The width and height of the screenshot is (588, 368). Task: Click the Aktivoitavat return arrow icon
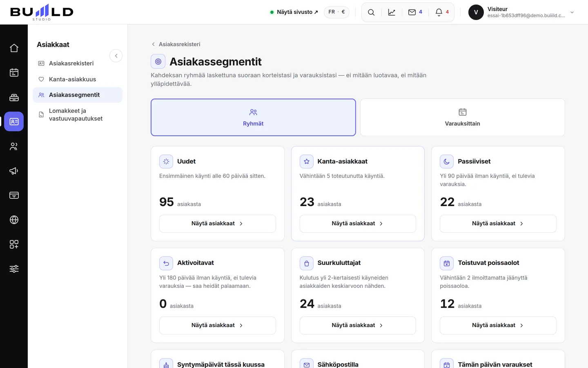[x=166, y=263]
